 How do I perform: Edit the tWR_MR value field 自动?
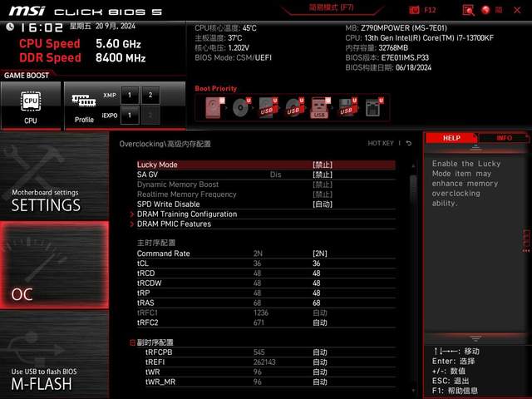click(x=319, y=382)
